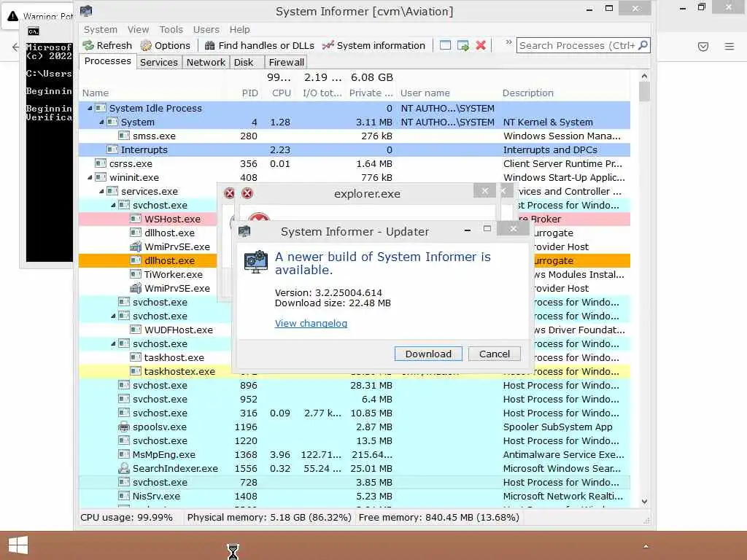
Task: Select the Processes tab
Action: coord(108,61)
